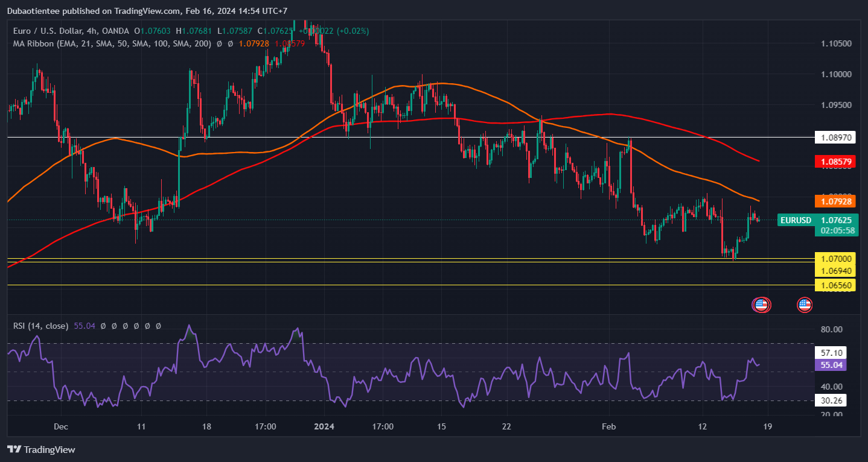Click the 2024 year marker on time axis
This screenshot has height=462, width=868.
click(x=324, y=426)
